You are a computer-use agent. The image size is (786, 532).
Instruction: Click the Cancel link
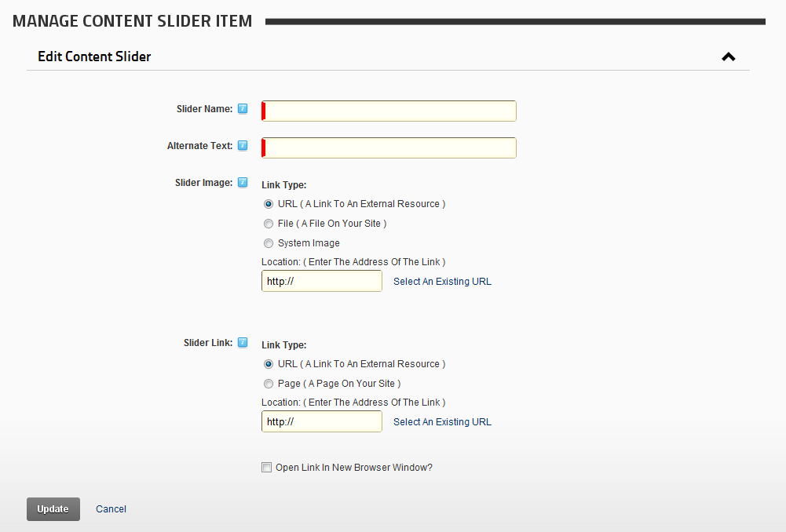[111, 509]
